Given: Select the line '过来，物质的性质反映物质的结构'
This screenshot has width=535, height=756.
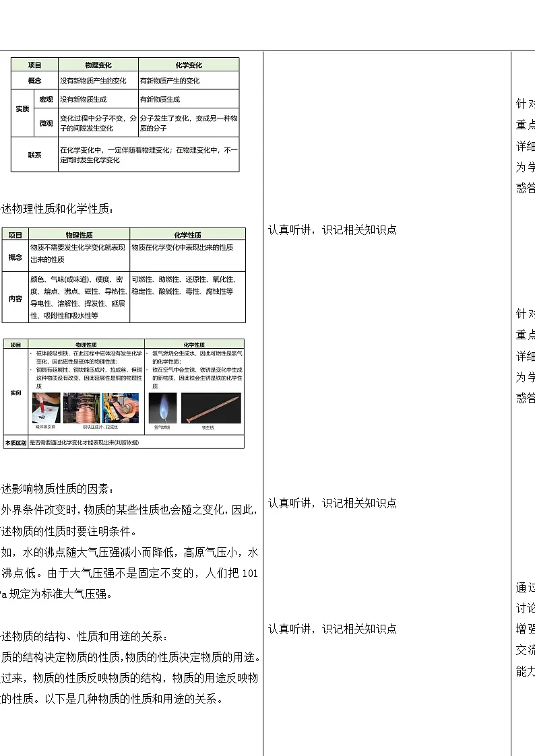Looking at the screenshot, I should coord(130,679).
